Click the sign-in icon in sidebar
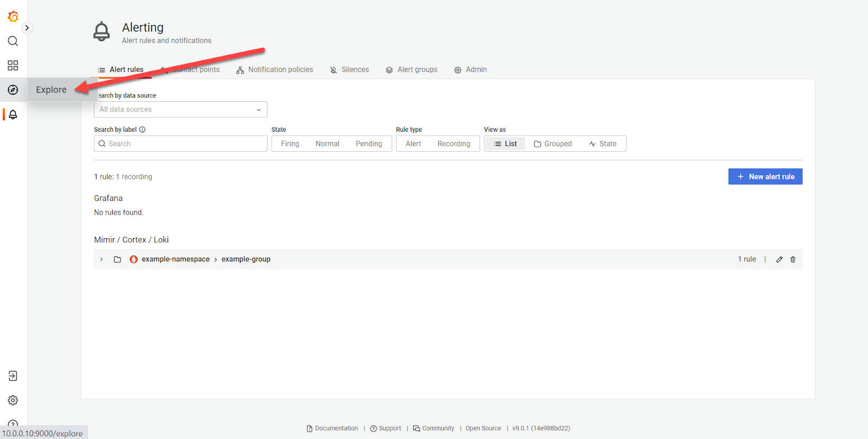The image size is (868, 439). 13,376
